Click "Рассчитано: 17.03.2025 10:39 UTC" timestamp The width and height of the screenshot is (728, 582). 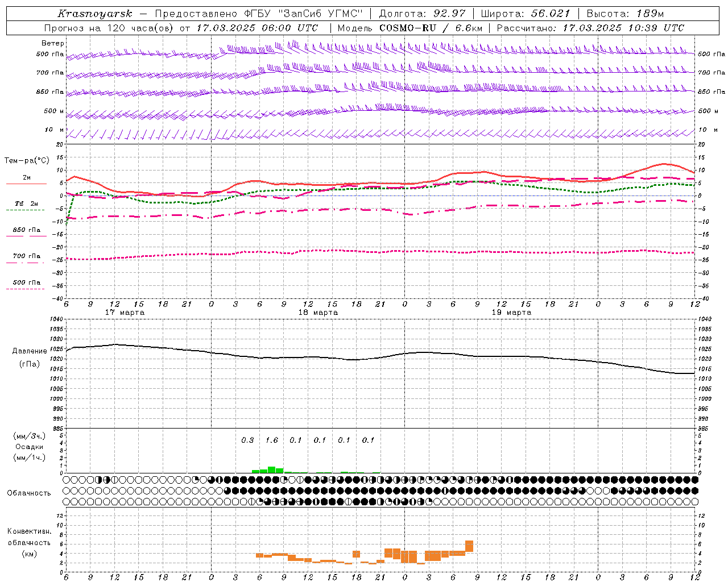point(590,28)
